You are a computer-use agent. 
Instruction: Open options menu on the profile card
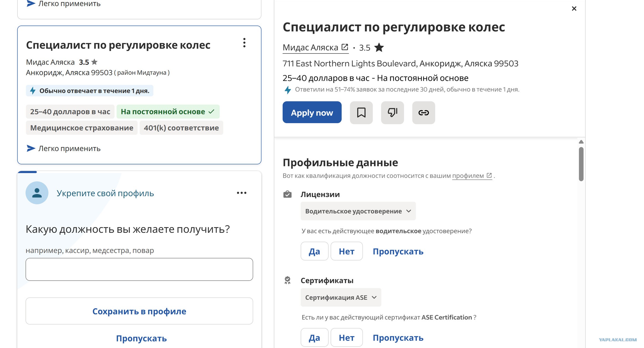pos(242,193)
